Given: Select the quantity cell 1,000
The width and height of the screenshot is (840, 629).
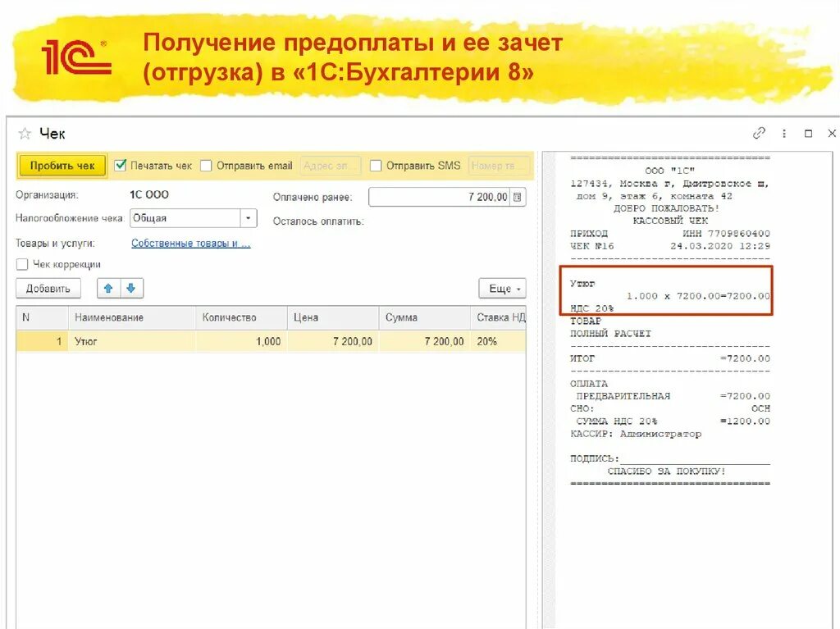Looking at the screenshot, I should tap(242, 341).
